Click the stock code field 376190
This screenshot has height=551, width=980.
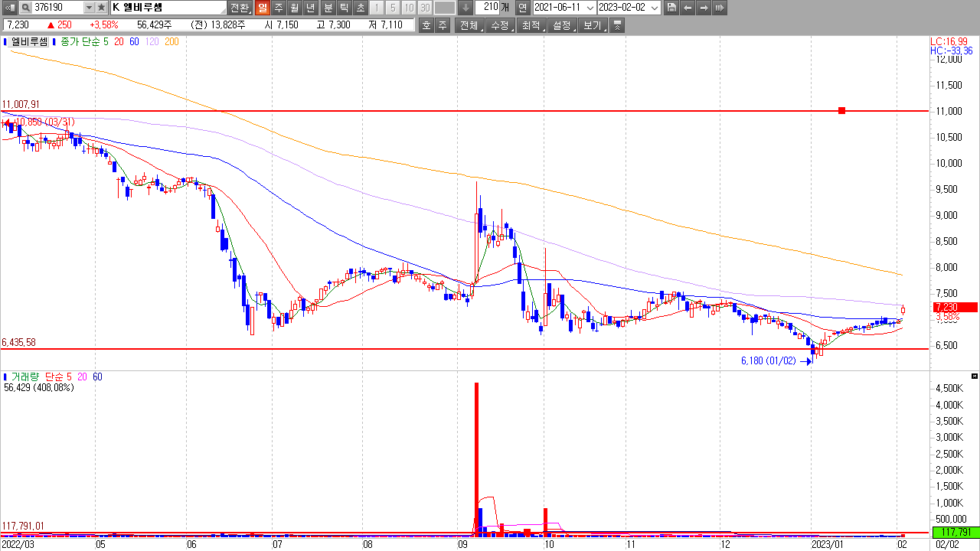click(57, 8)
